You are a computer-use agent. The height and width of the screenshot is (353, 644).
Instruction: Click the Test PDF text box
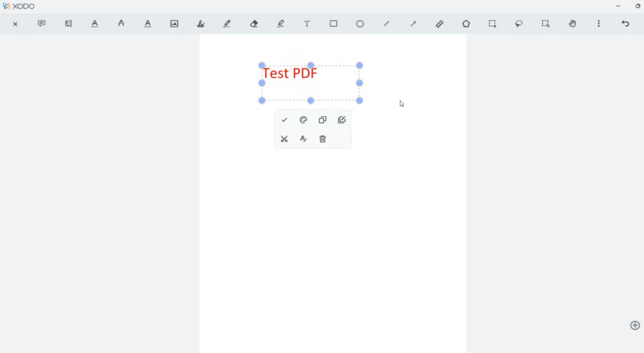pos(291,74)
